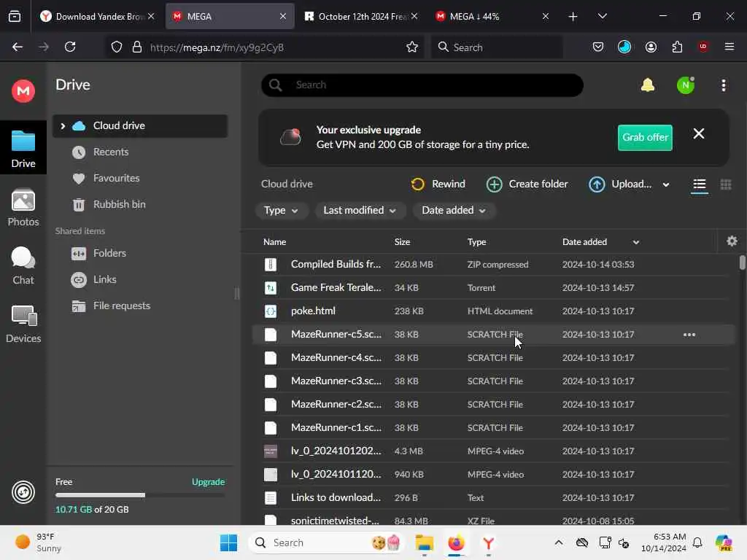Sort by the Size column header

[402, 242]
